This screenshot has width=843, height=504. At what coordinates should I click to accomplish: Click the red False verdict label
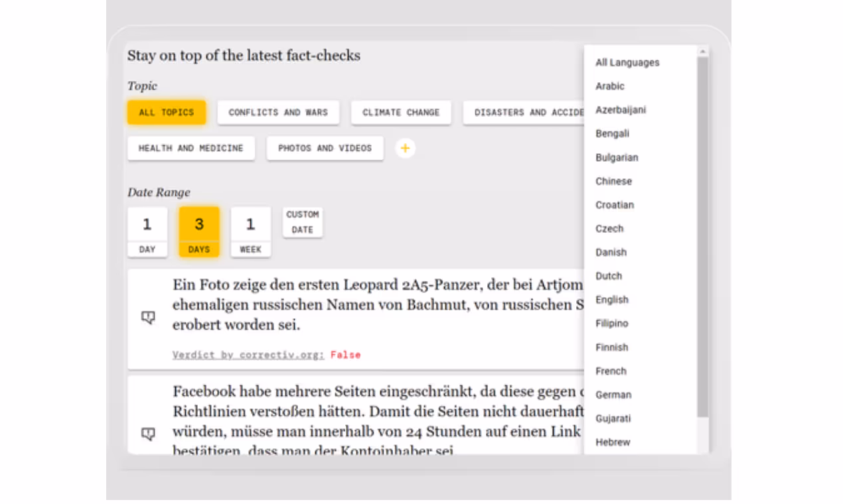(x=346, y=355)
